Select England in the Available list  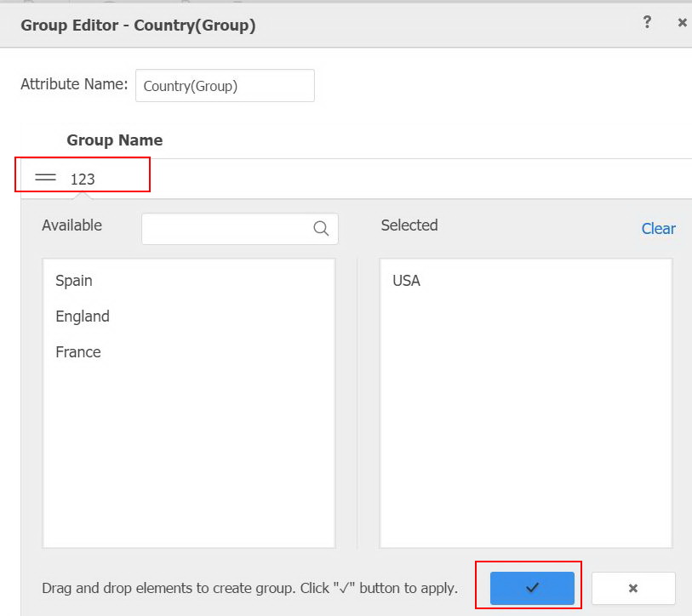click(x=82, y=316)
